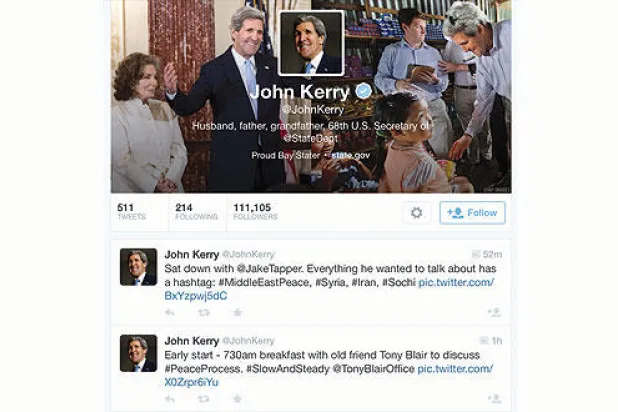Reply to the Jake Tapper tweet
The width and height of the screenshot is (618, 412).
[170, 313]
